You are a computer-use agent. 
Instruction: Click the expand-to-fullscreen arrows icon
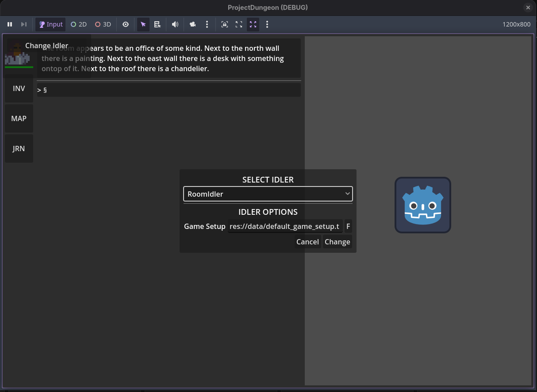click(x=239, y=24)
